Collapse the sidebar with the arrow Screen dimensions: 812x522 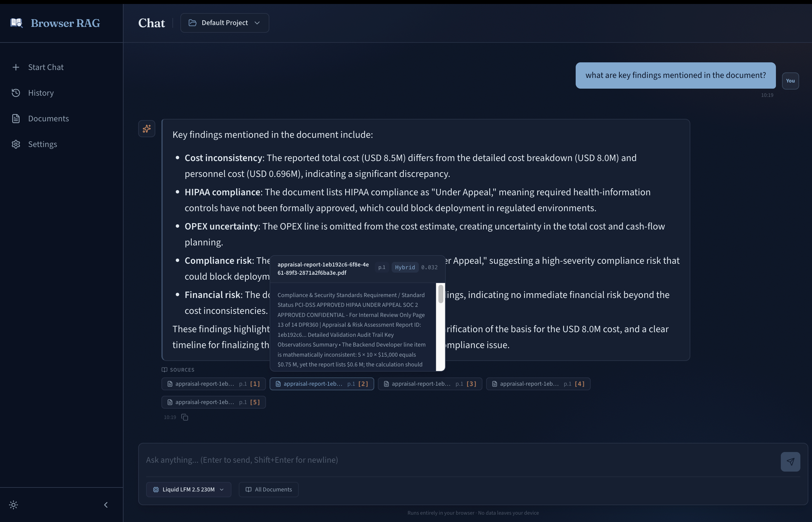pos(106,505)
